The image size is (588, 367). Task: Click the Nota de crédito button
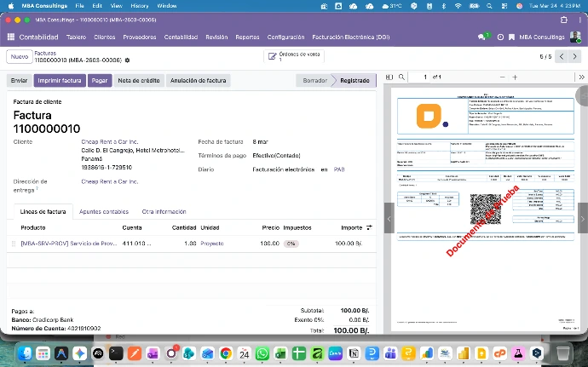[138, 81]
